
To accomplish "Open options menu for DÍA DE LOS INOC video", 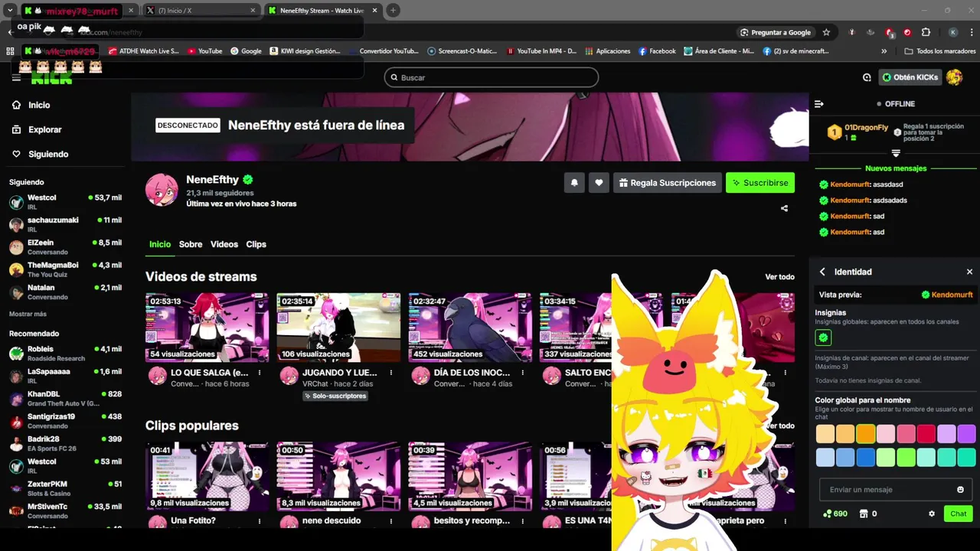I will 522,373.
